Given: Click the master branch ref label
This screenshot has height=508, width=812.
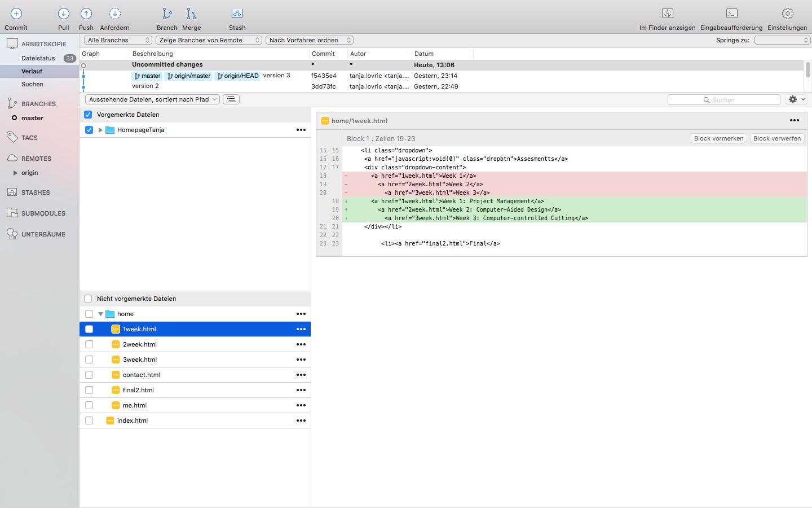Looking at the screenshot, I should coord(147,76).
